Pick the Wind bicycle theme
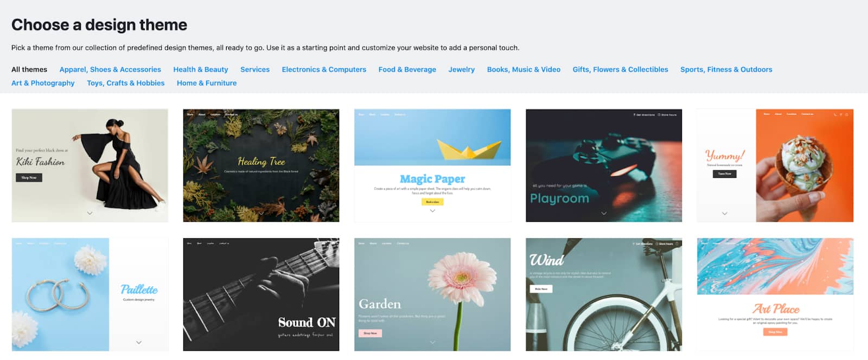 pos(604,294)
